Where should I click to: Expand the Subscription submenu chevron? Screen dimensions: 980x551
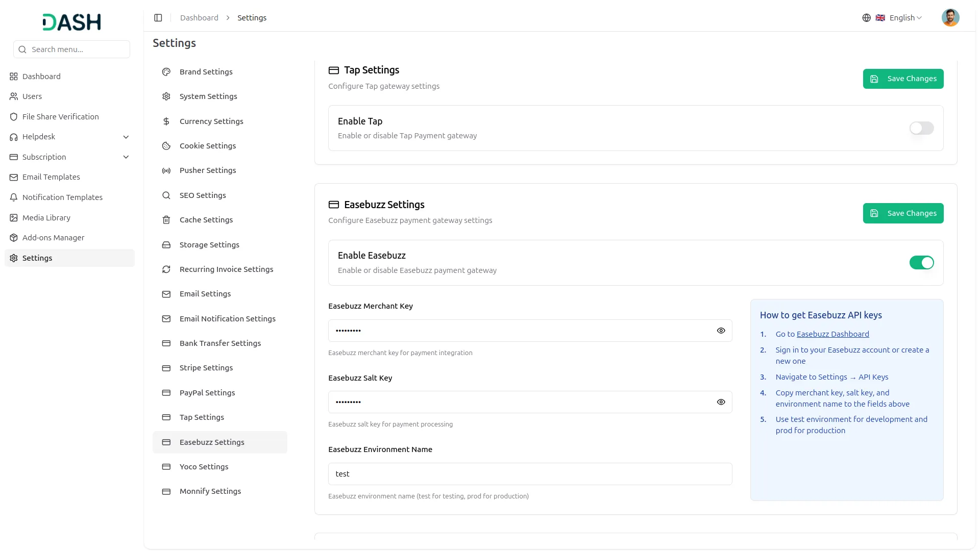(x=126, y=157)
